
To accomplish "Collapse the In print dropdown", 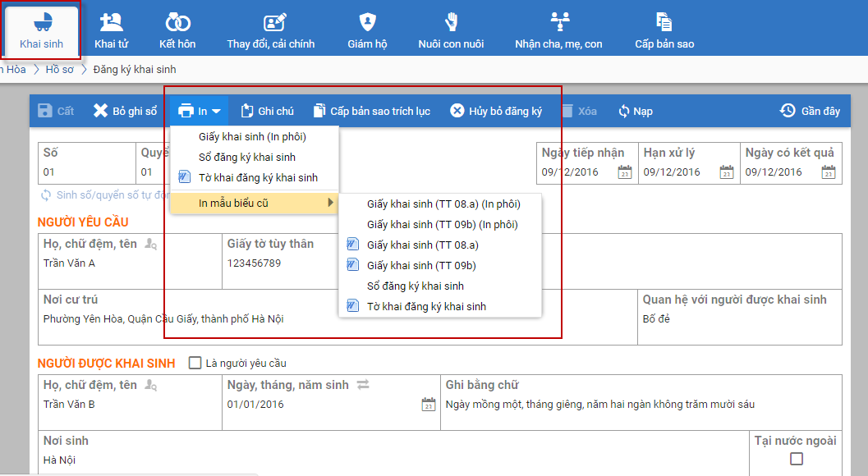I will 200,111.
